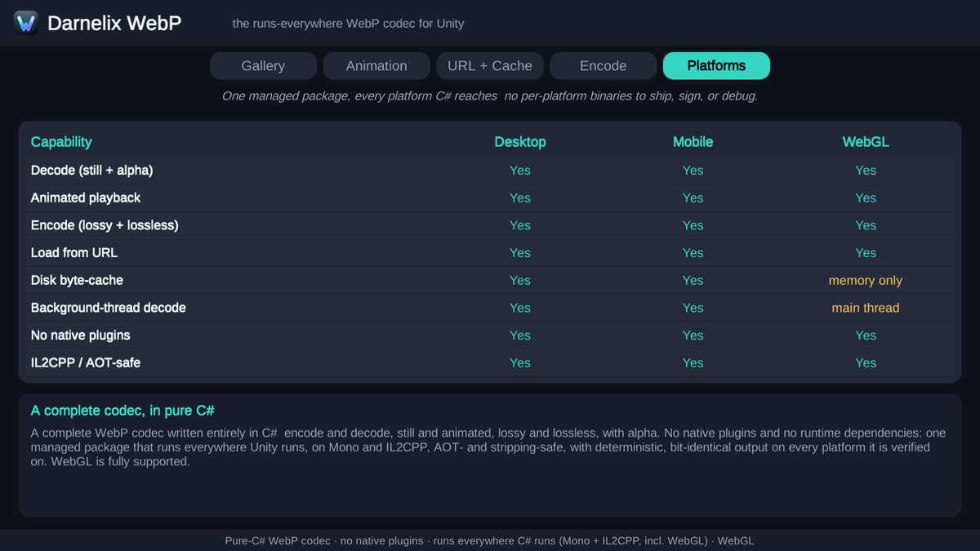Select the 'Encode (lossy + lossless)' row label
Viewport: 980px width, 551px height.
105,225
